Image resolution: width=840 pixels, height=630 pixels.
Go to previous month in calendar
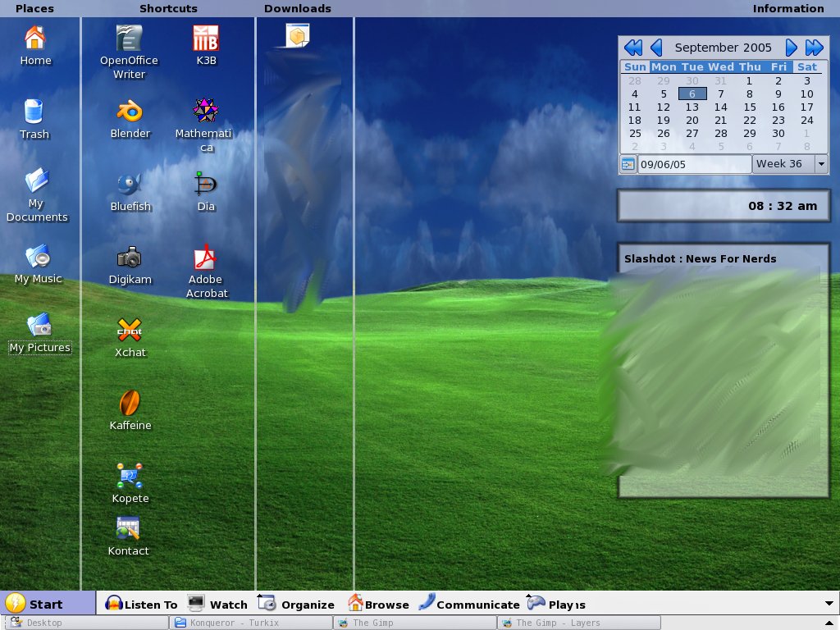point(656,48)
